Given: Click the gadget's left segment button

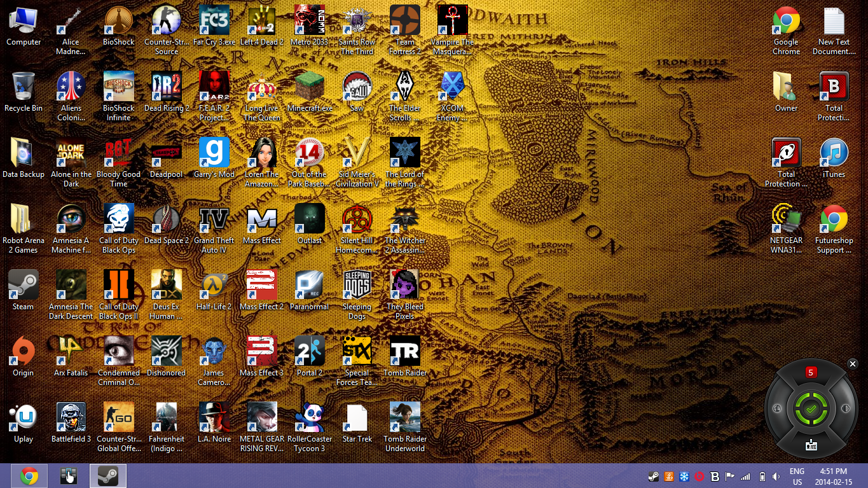Looking at the screenshot, I should [x=776, y=408].
